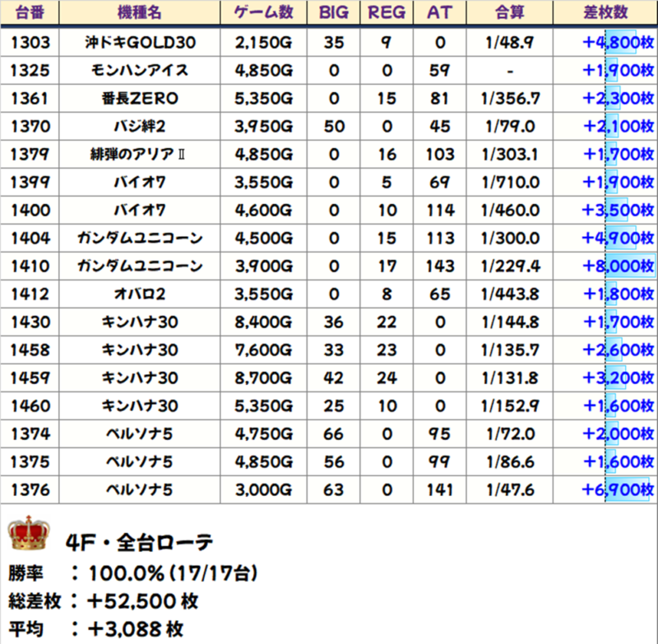Viewport: 658px width, 644px height.
Task: Click the 1/152.9 combined probability
Action: (x=510, y=406)
